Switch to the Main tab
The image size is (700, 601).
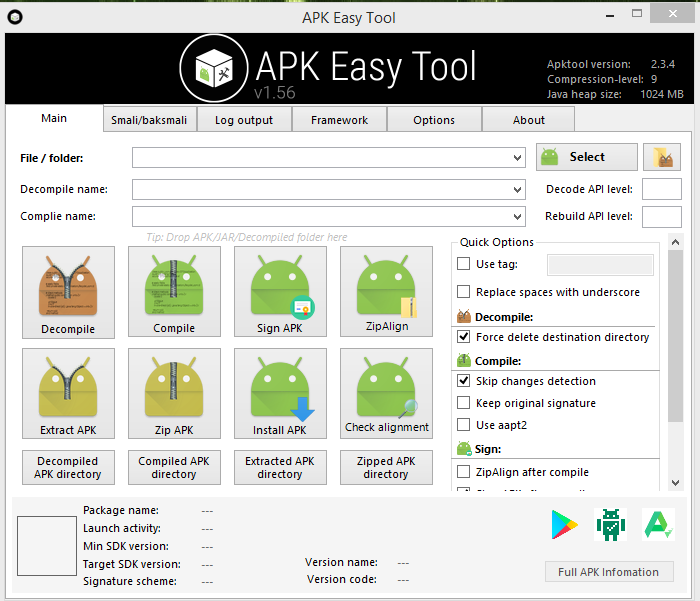(x=54, y=118)
